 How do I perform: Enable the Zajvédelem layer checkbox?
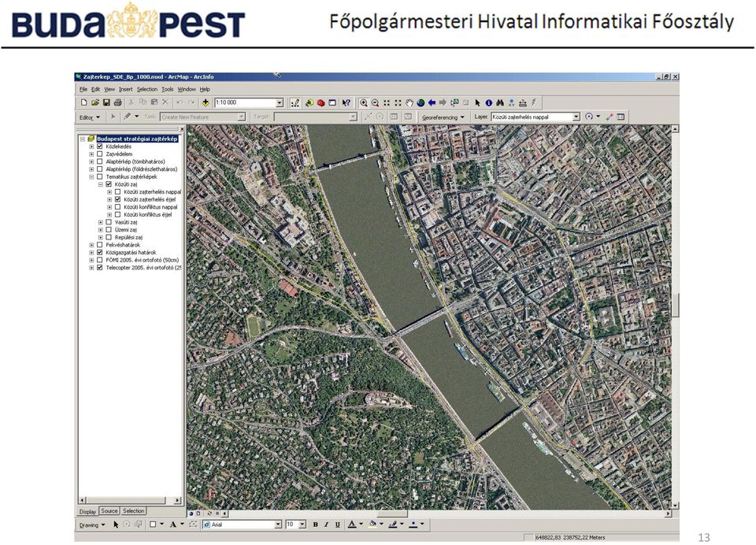click(100, 154)
